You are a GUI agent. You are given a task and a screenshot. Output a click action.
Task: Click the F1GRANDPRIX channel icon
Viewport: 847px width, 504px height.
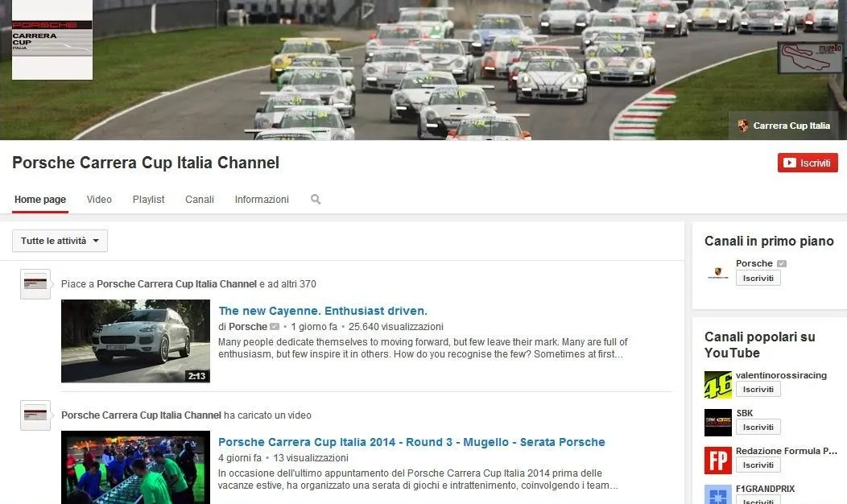717,494
